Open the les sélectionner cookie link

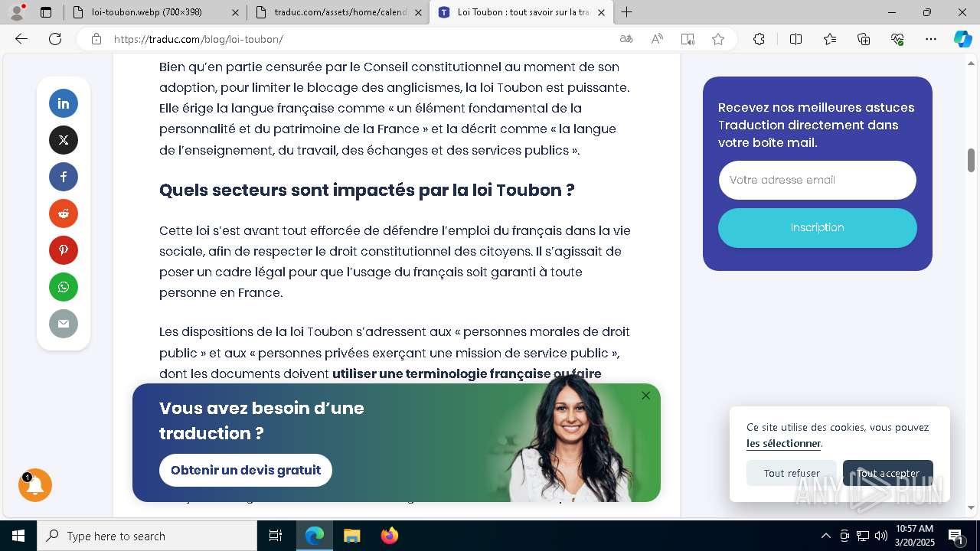(x=783, y=443)
